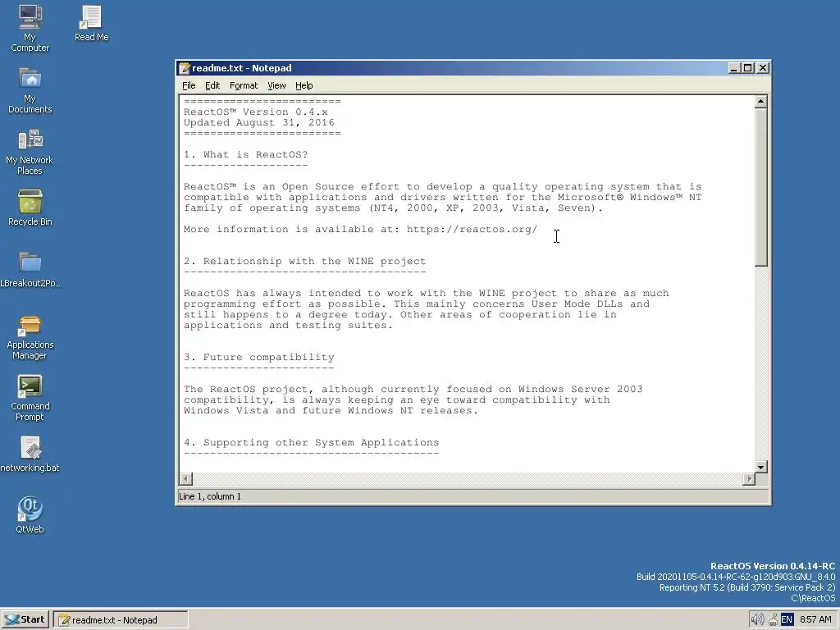The width and height of the screenshot is (840, 630).
Task: Open the File menu in Notepad
Action: click(189, 85)
